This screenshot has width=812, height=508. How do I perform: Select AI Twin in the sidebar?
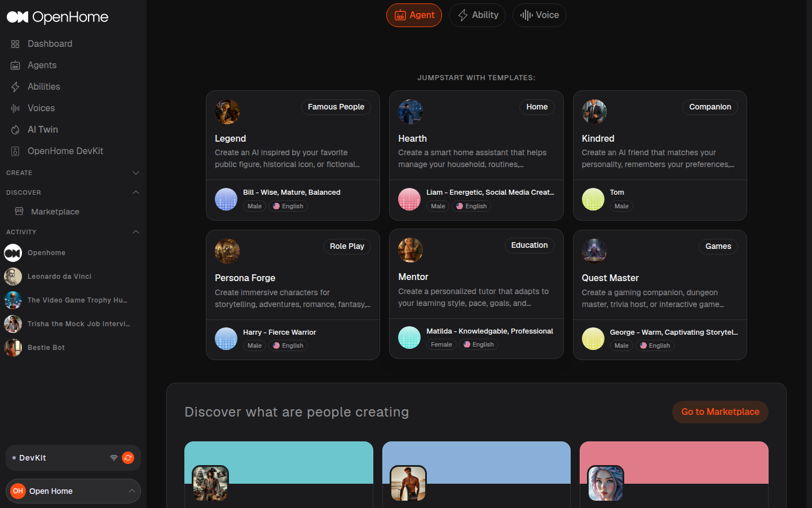43,129
